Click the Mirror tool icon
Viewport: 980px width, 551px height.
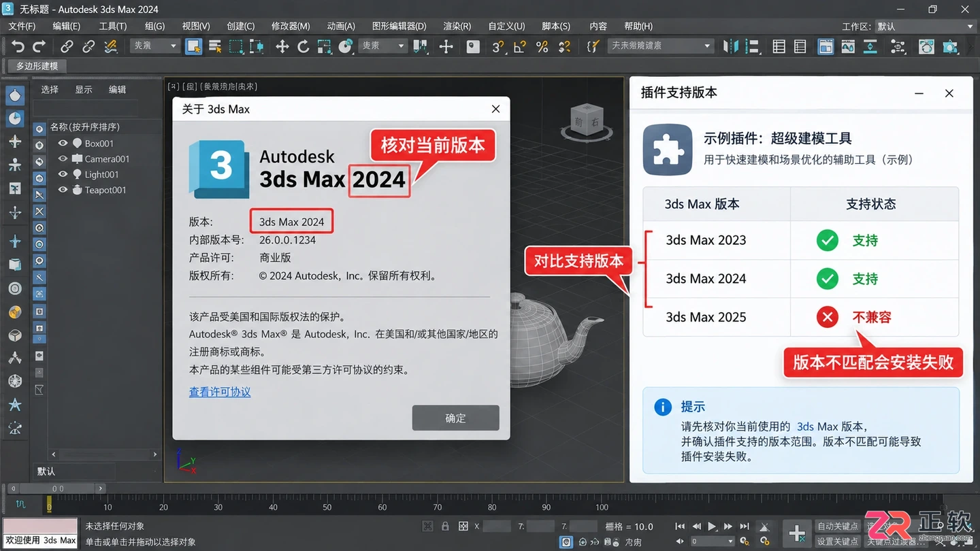coord(731,46)
